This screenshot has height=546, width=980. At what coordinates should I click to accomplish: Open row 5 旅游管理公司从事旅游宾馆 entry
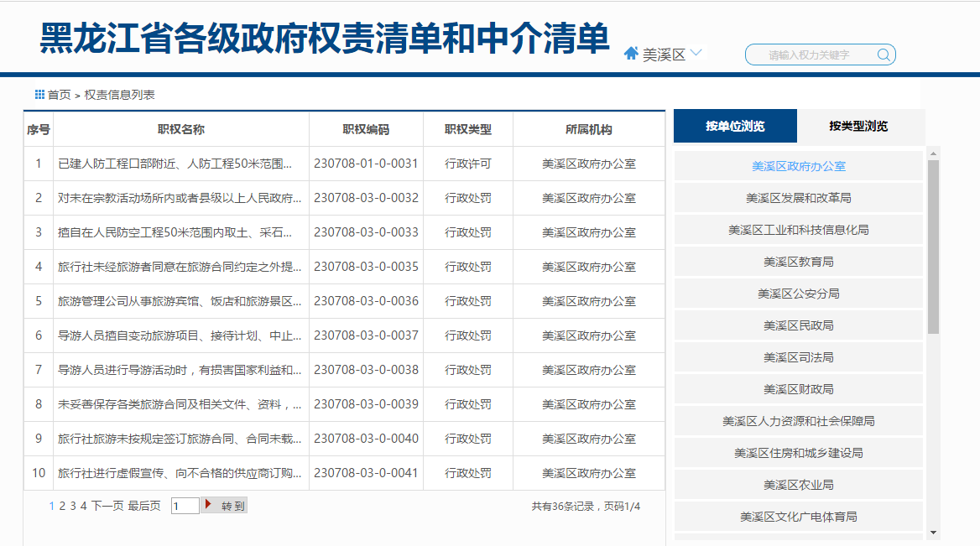(180, 301)
